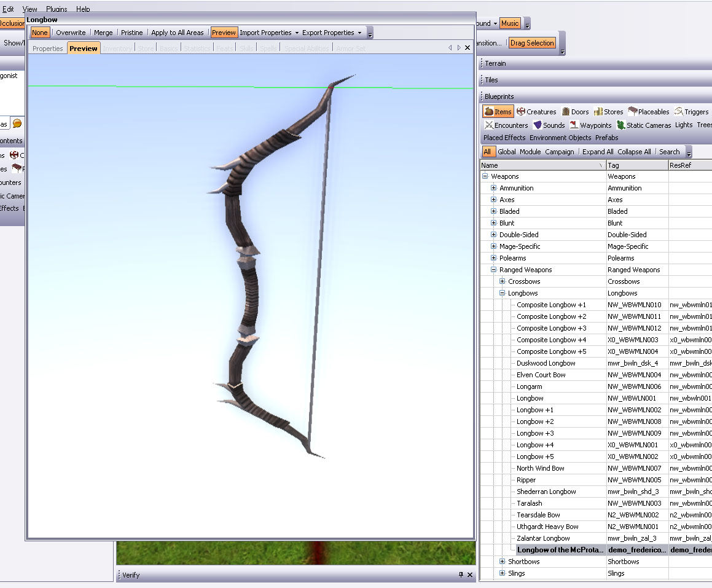This screenshot has width=712, height=588.
Task: Switch to the Preview tab
Action: pyautogui.click(x=84, y=48)
